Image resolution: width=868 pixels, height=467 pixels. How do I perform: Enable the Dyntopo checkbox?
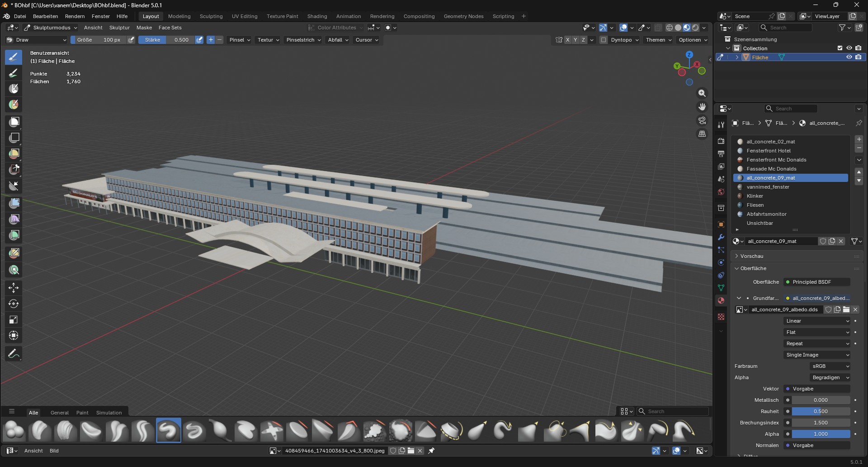(x=604, y=40)
